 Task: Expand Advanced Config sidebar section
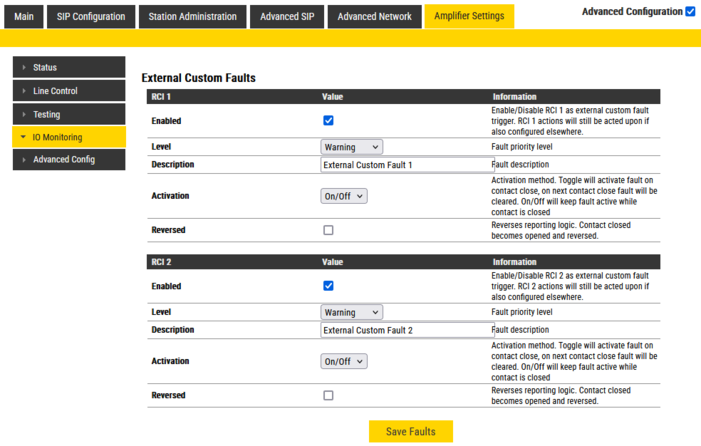coord(68,160)
